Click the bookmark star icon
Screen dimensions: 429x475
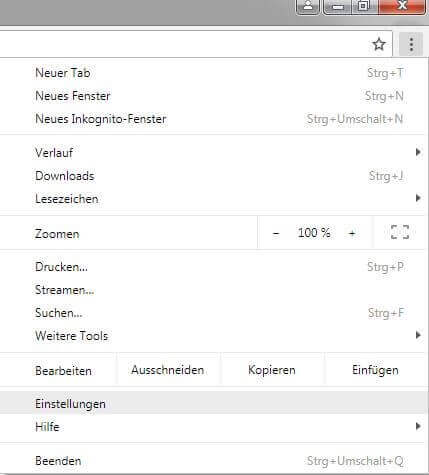[379, 44]
